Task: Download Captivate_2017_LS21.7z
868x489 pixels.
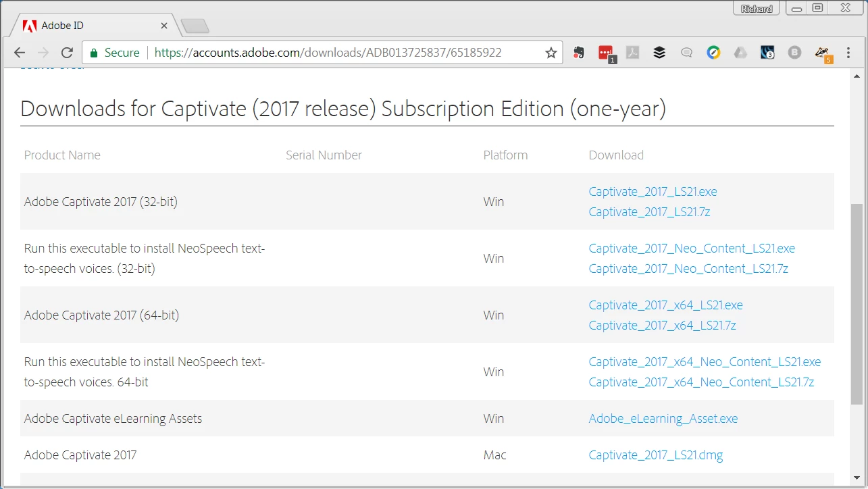Action: point(649,212)
